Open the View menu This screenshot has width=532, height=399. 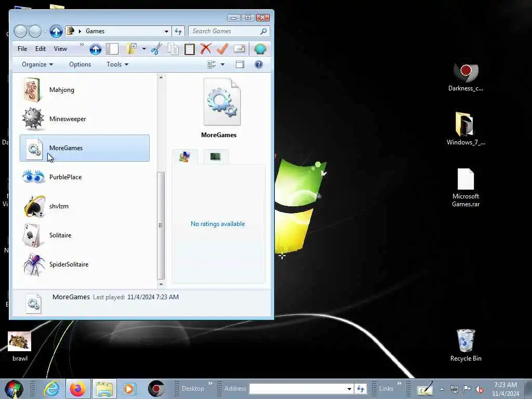(x=60, y=49)
